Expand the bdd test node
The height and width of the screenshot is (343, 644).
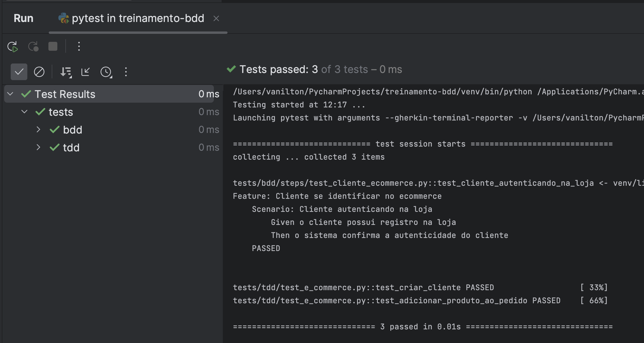tap(38, 130)
